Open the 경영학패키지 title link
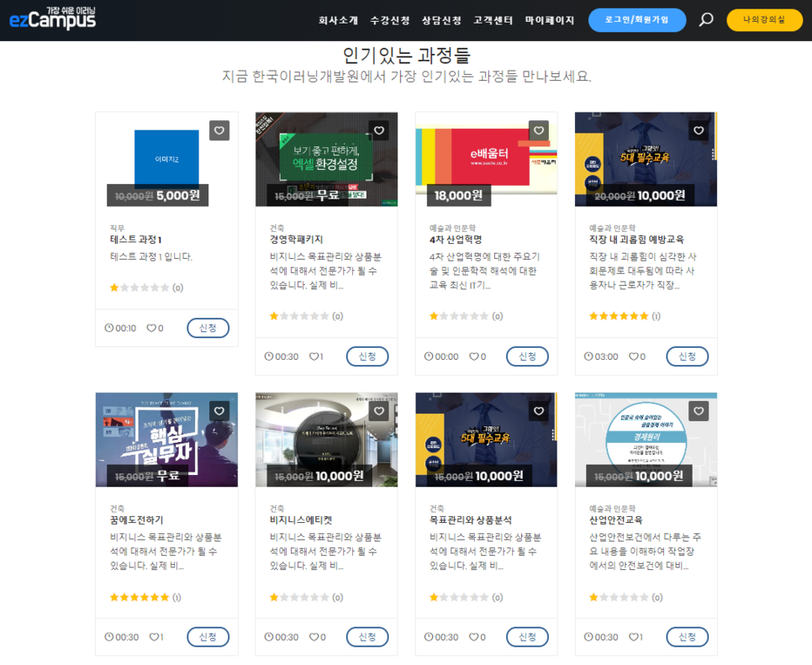The width and height of the screenshot is (812, 665). [296, 240]
